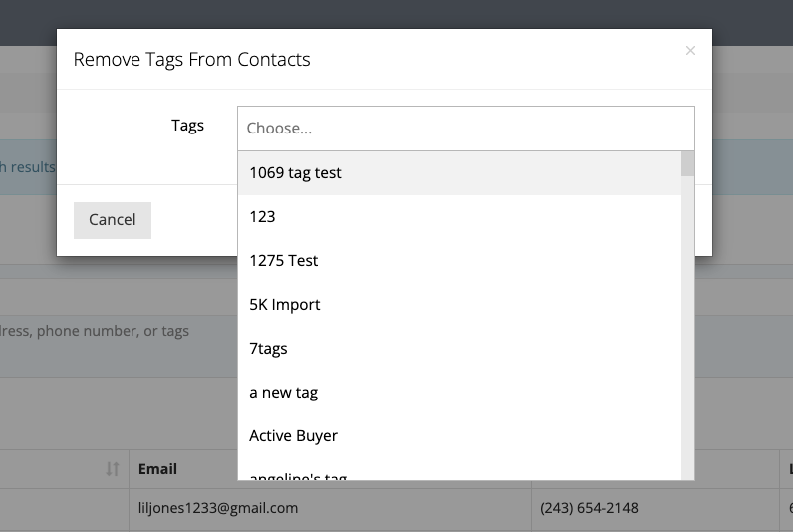The image size is (793, 532).
Task: Select the '7tags' option
Action: pyautogui.click(x=459, y=349)
